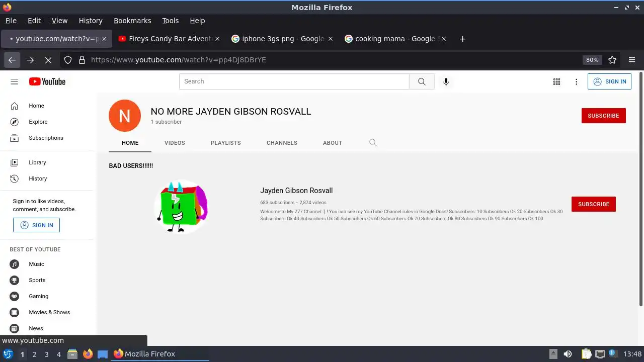Switch to the Channels channel tab
644x362 pixels.
tap(282, 143)
